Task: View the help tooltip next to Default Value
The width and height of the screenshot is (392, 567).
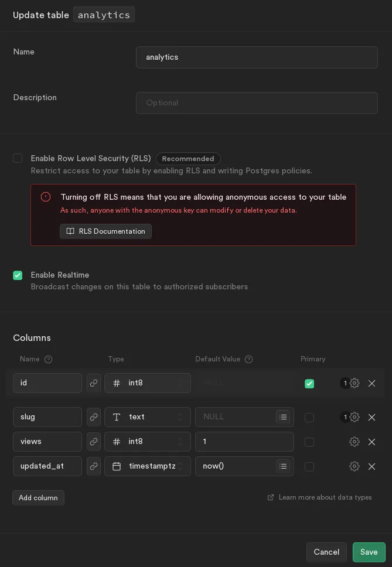Action: pos(249,359)
